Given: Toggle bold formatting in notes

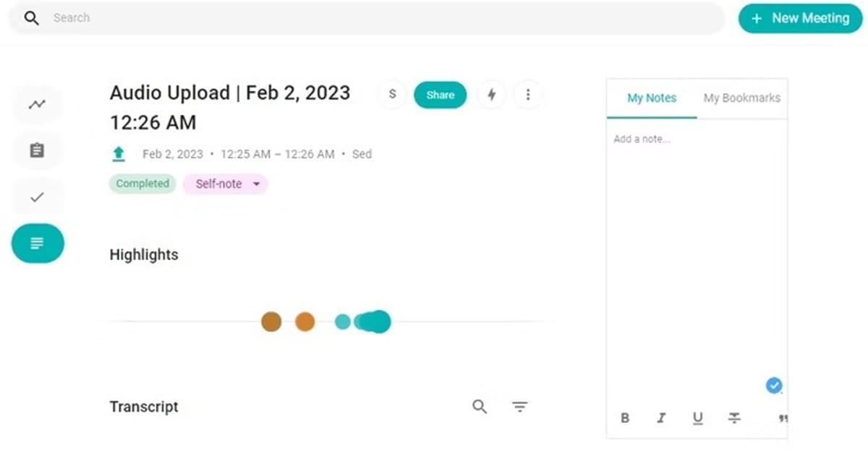Looking at the screenshot, I should 625,418.
